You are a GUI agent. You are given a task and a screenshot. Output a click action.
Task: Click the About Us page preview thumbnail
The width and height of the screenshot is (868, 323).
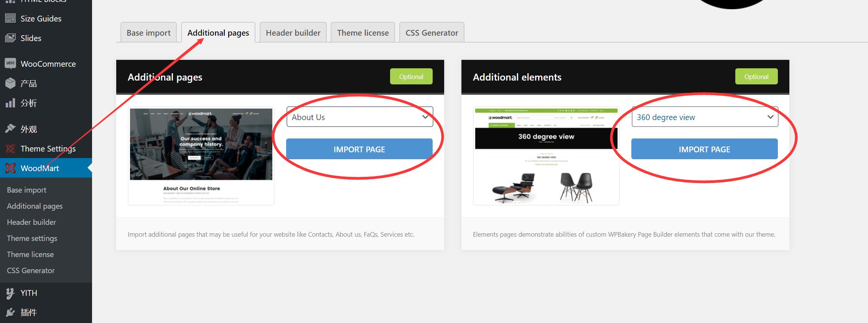point(201,156)
